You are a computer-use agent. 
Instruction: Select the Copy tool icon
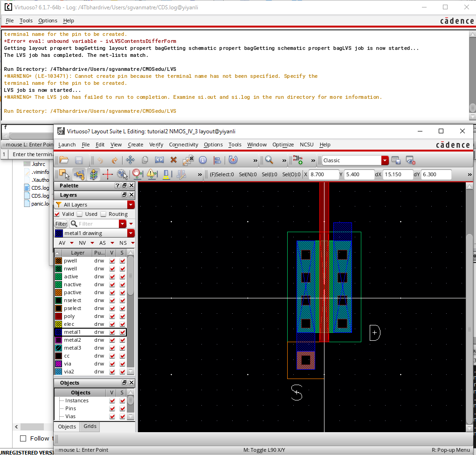click(x=145, y=160)
